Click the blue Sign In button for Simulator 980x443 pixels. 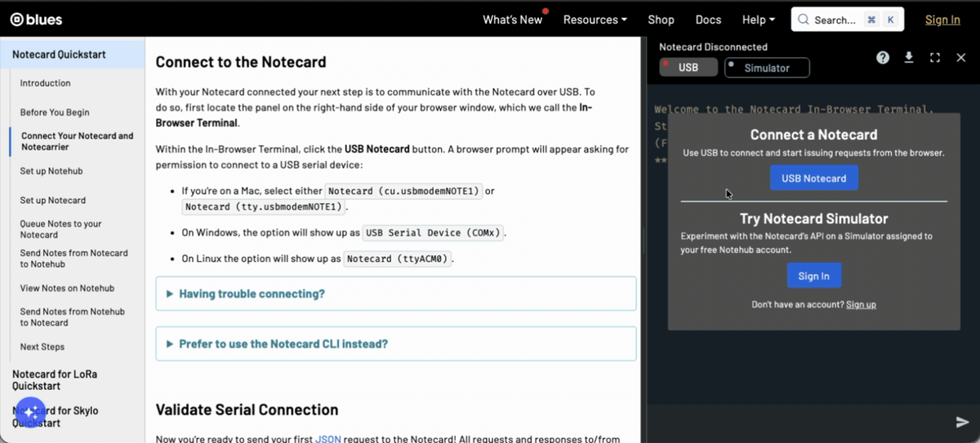pyautogui.click(x=814, y=276)
